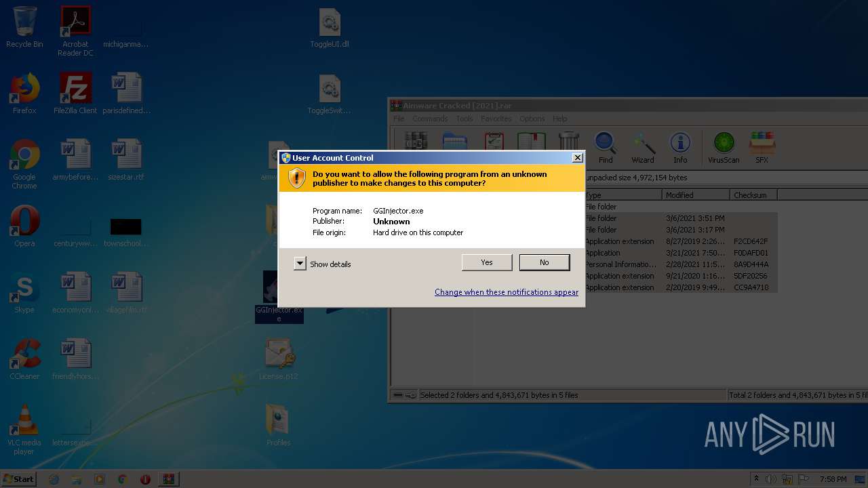Screen dimensions: 868x488
Task: Select the Recycle Bin desktop icon
Action: [24, 28]
